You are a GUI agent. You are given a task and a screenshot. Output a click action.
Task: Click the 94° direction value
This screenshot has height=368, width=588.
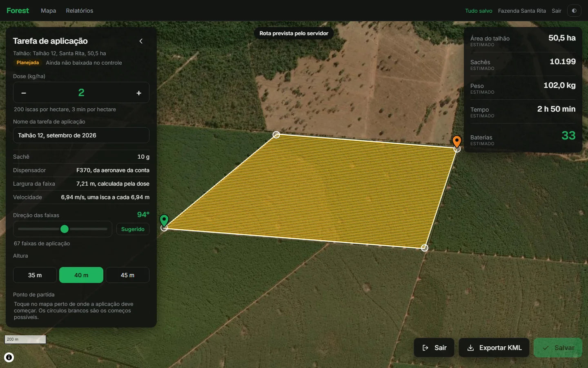point(143,215)
